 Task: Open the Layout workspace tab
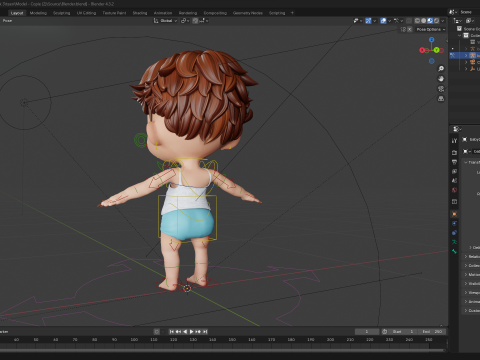tap(17, 13)
